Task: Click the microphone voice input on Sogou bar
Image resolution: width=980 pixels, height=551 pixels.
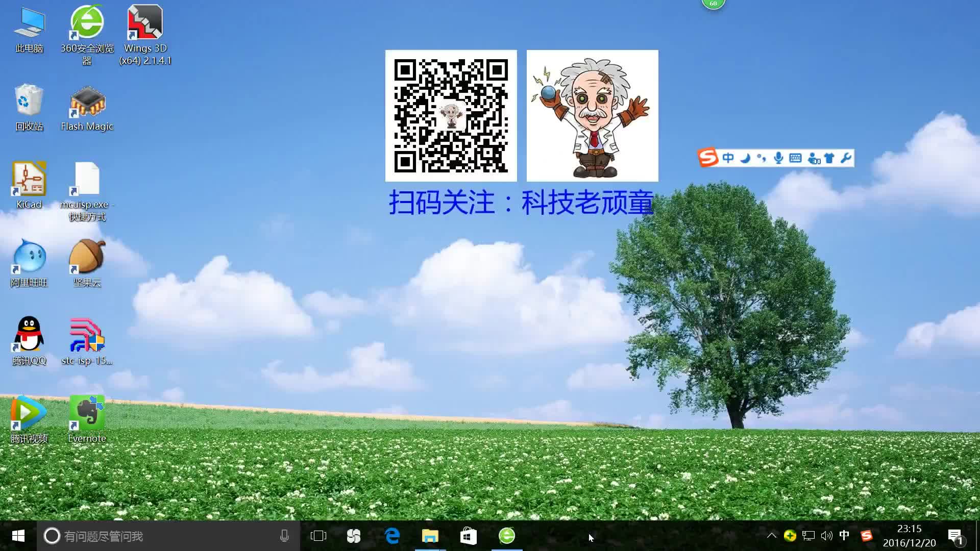Action: (778, 158)
